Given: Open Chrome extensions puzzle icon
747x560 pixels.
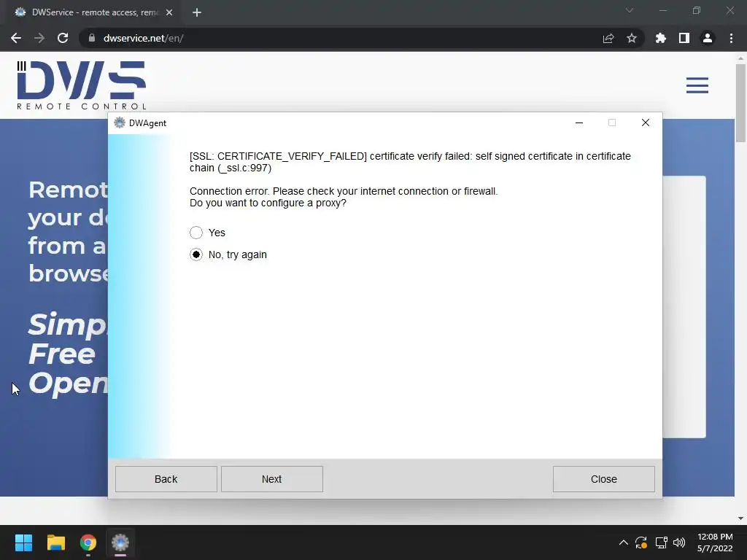Looking at the screenshot, I should (661, 38).
